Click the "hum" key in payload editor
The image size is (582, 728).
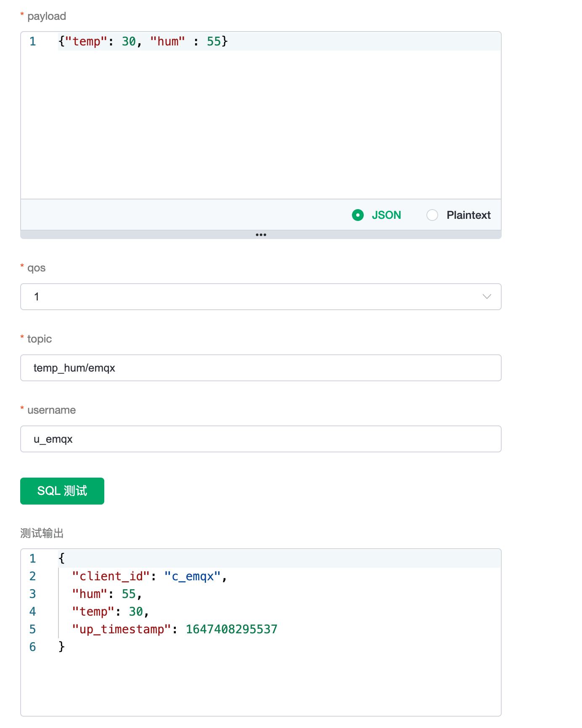click(167, 41)
